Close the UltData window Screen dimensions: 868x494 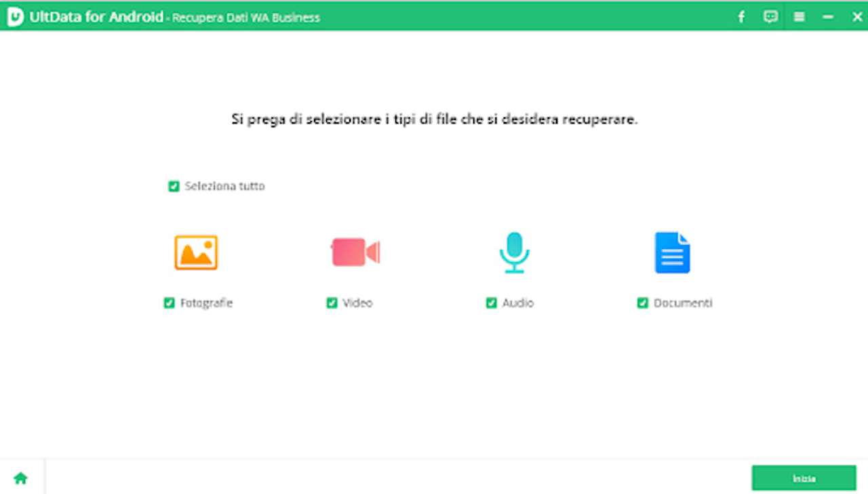[857, 17]
